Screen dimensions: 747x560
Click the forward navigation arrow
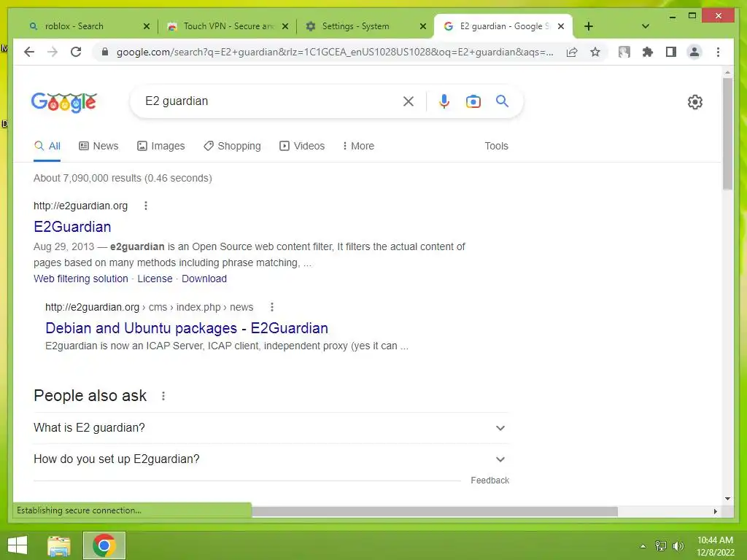pyautogui.click(x=53, y=52)
